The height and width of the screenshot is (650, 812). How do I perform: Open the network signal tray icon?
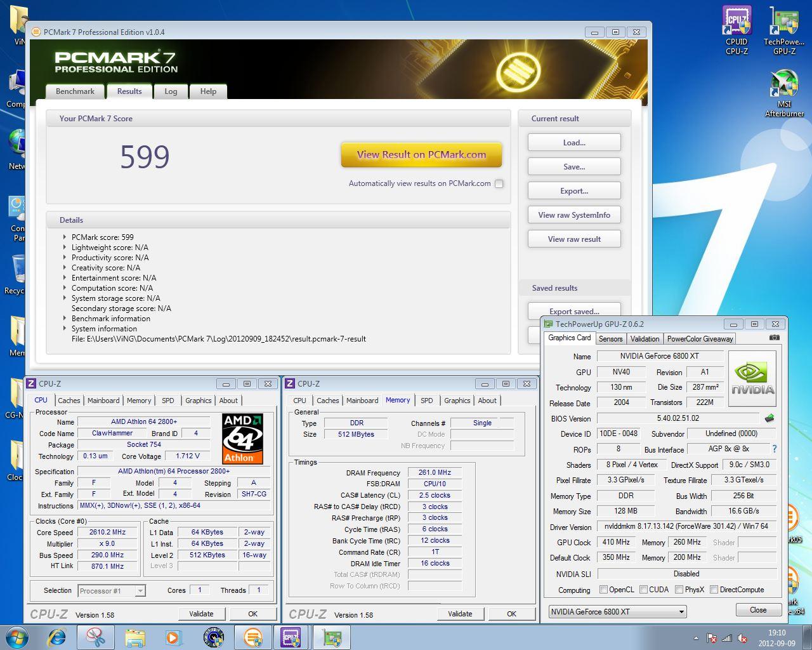point(726,638)
